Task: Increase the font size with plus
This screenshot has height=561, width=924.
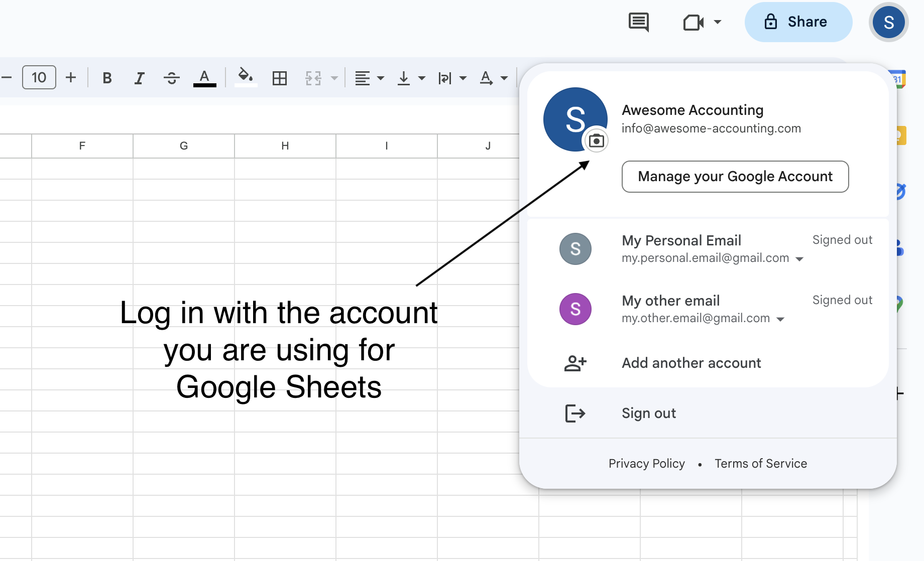Action: pos(71,78)
